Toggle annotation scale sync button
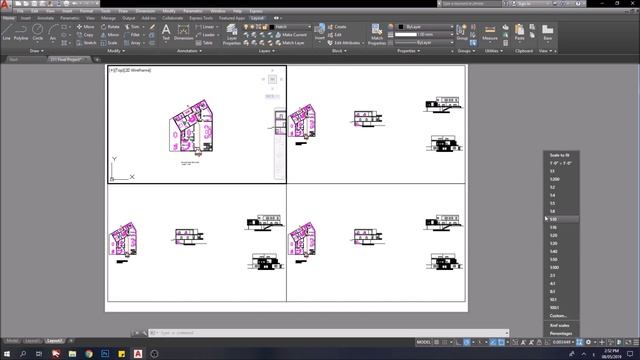 (579, 342)
